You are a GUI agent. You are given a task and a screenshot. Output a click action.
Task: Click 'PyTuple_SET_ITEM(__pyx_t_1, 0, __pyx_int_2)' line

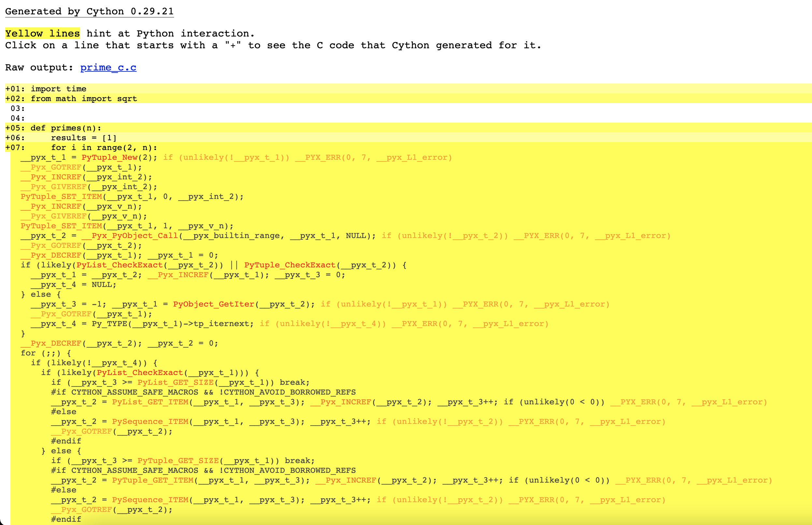(x=132, y=197)
